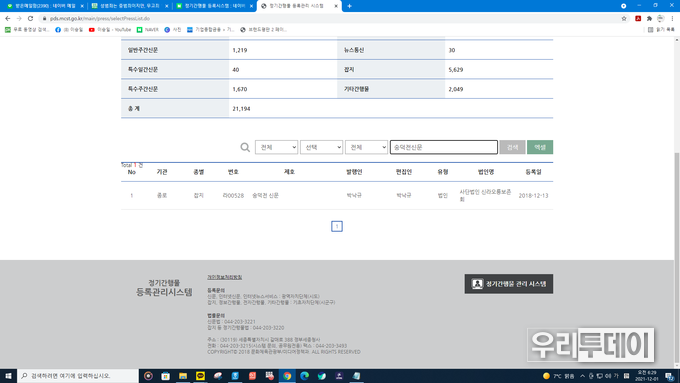
Task: Open the circular Cortana taskbar icon
Action: 148,376
